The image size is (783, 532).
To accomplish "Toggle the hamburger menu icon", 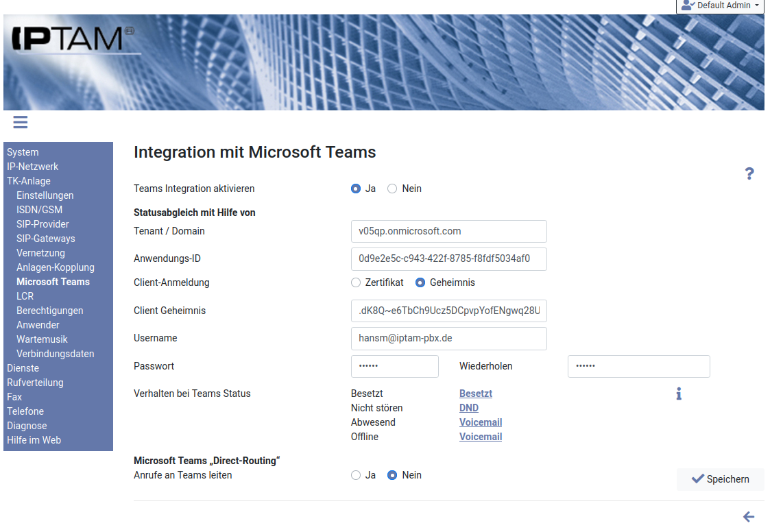I will tap(20, 123).
